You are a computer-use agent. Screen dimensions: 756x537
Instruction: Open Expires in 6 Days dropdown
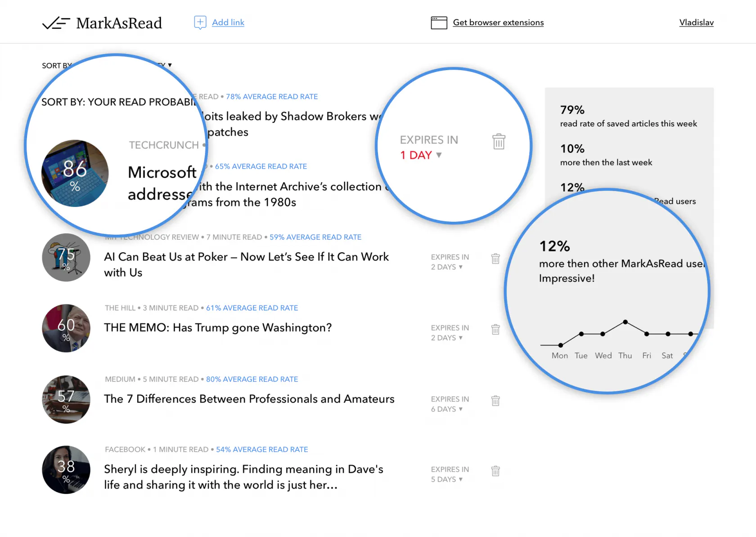click(447, 409)
